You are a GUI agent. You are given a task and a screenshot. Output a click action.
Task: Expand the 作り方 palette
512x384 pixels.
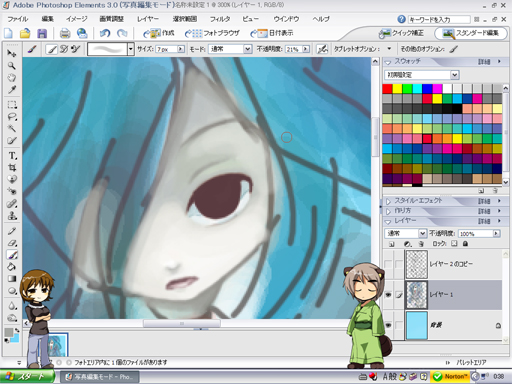[x=388, y=211]
